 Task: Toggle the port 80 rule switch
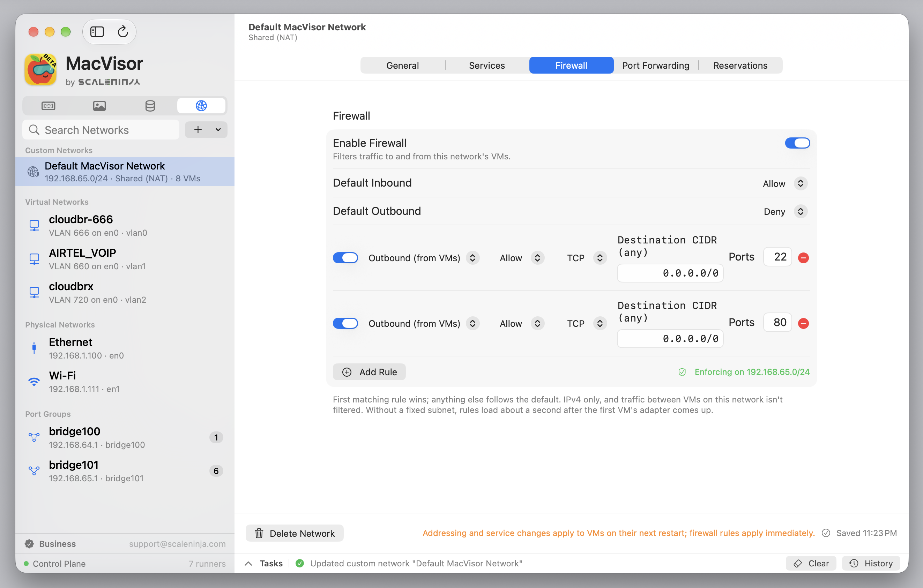coord(345,323)
